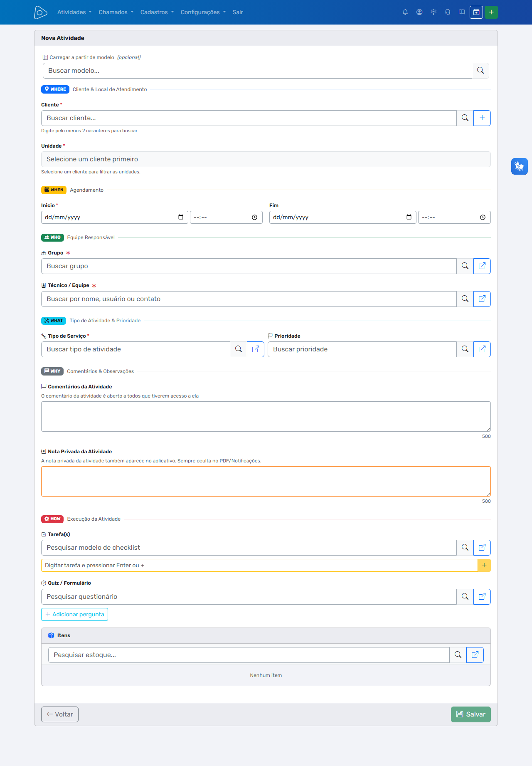Open the Fim date calendar picker
Viewport: 532px width, 766px height.
[x=409, y=217]
